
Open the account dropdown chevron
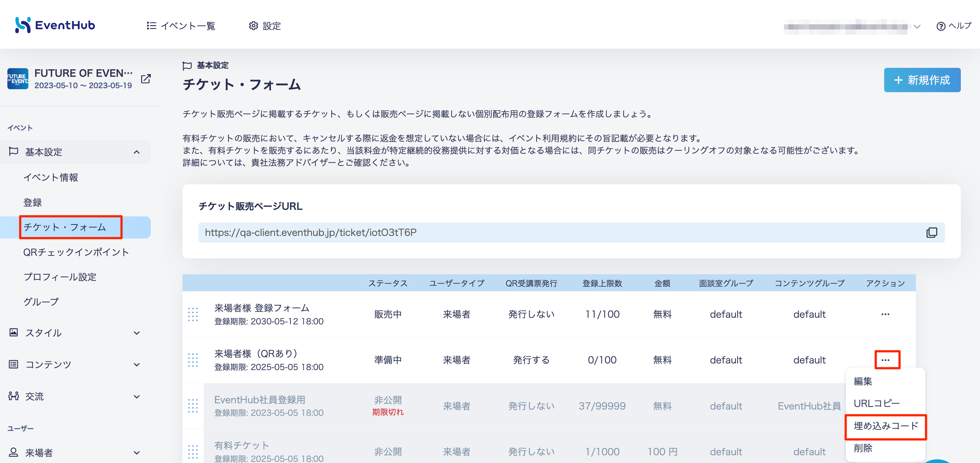click(917, 27)
